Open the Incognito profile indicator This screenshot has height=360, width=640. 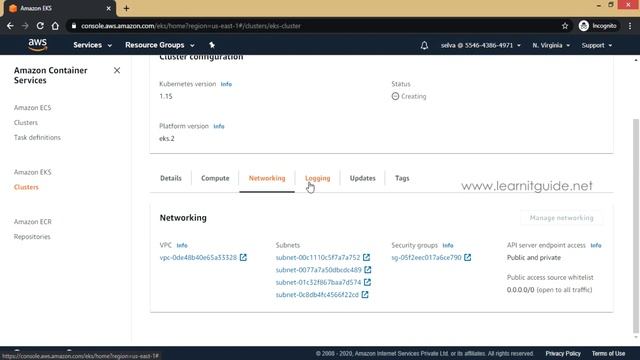(x=598, y=26)
